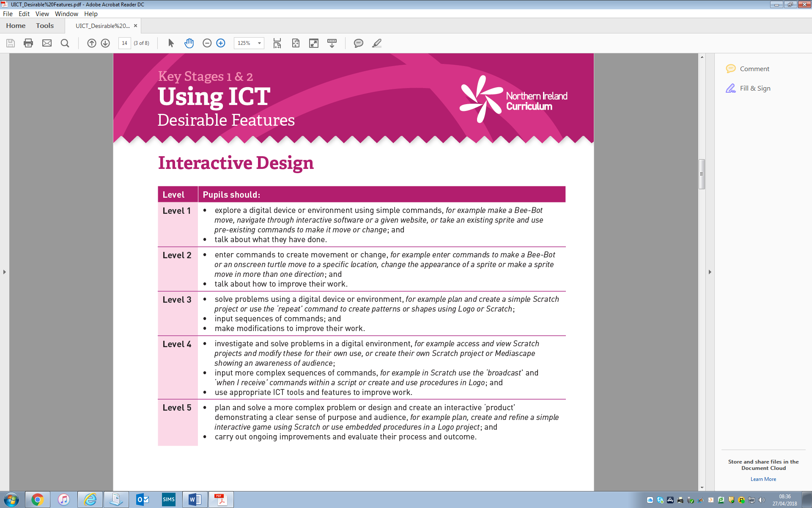Image resolution: width=812 pixels, height=508 pixels.
Task: Open Internet Explorer from taskbar
Action: pos(90,500)
